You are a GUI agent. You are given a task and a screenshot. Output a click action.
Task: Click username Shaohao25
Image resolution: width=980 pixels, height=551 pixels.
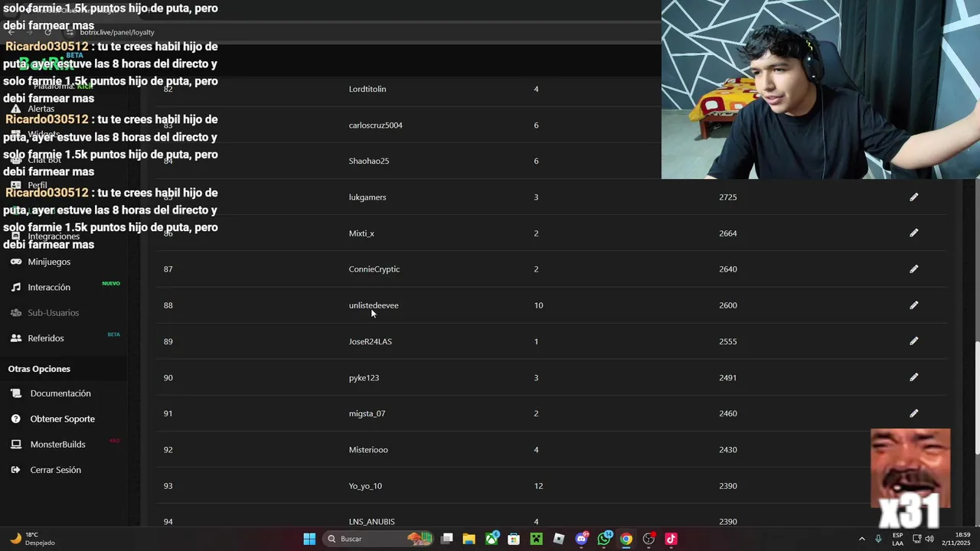[x=369, y=161]
